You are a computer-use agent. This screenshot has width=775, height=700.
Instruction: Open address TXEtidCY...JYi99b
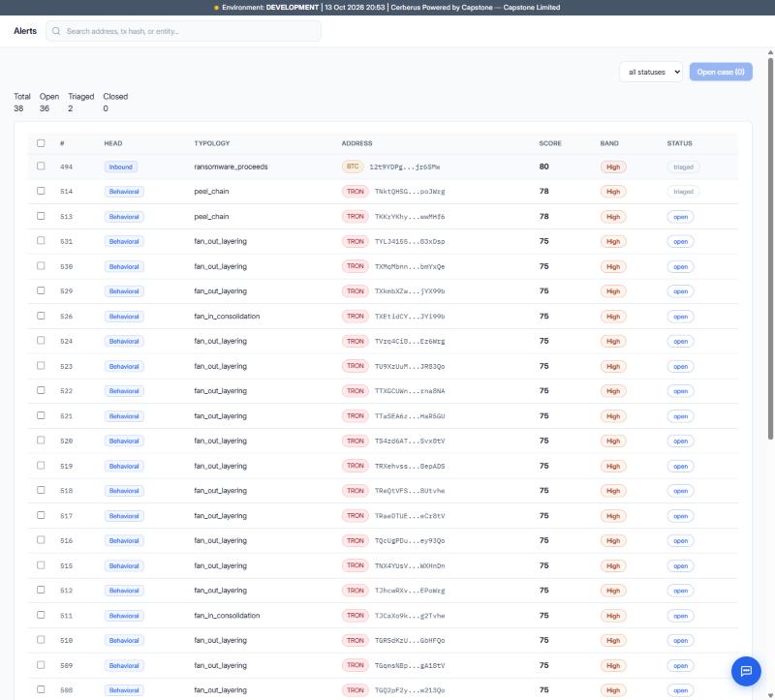[x=410, y=317]
